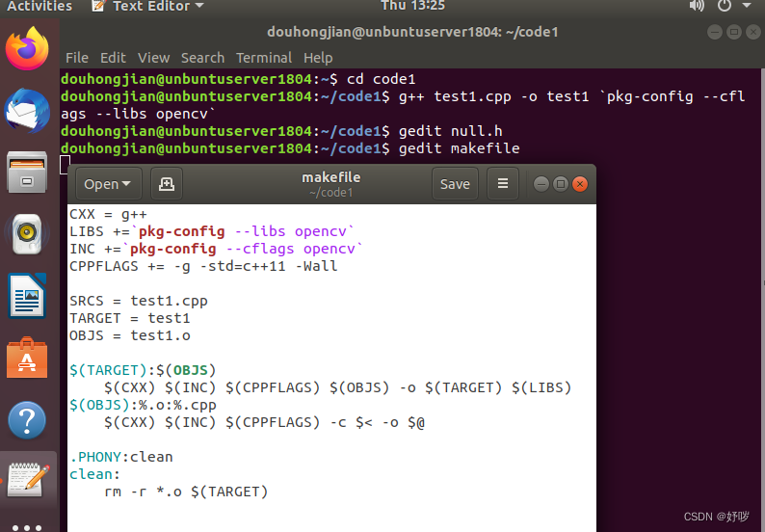The width and height of the screenshot is (765, 532).
Task: Click the 'rm -r *.o $(TARGET)' line
Action: [x=186, y=492]
